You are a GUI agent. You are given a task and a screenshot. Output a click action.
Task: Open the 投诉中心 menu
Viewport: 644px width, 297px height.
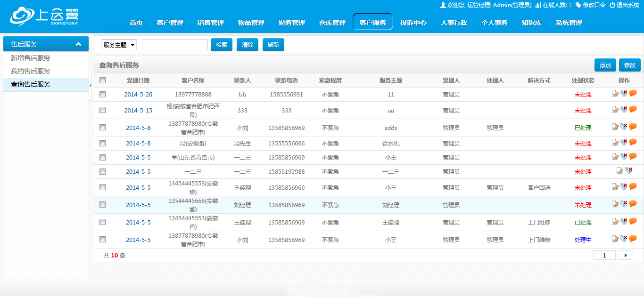(413, 23)
